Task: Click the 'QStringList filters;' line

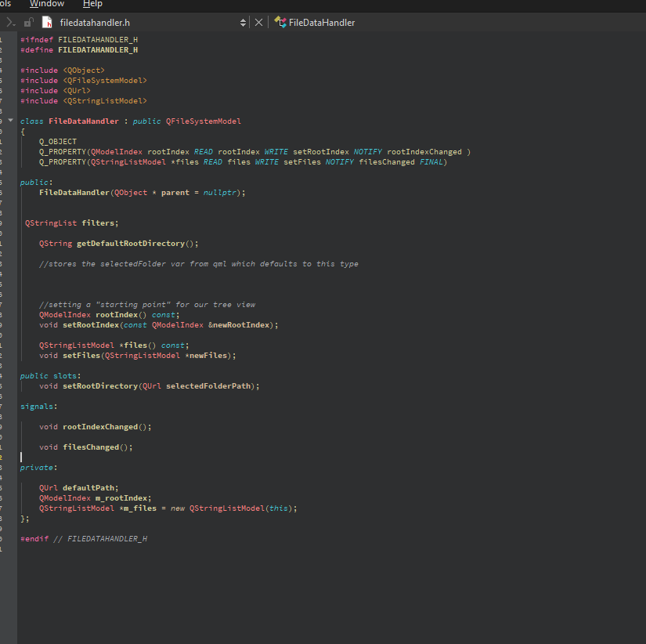Action: coord(72,223)
